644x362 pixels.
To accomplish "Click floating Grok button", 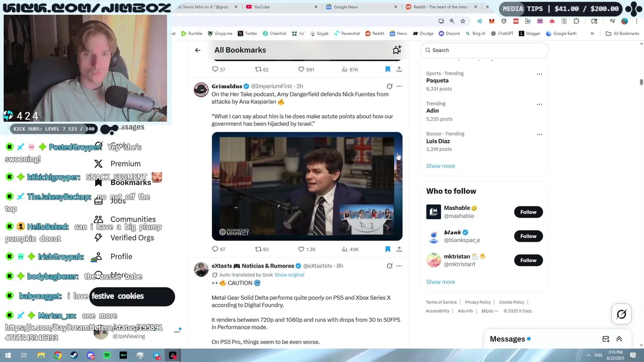I will click(621, 314).
